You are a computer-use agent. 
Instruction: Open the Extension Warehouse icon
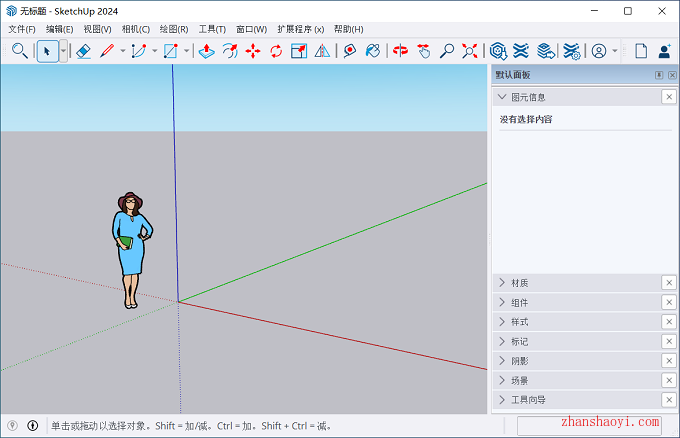[521, 51]
